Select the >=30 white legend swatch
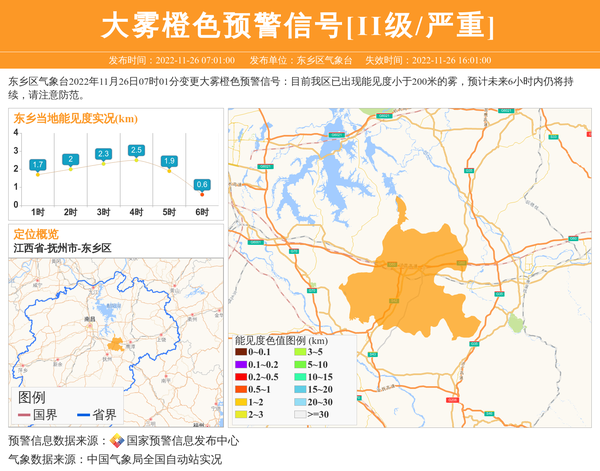 [x=299, y=412]
